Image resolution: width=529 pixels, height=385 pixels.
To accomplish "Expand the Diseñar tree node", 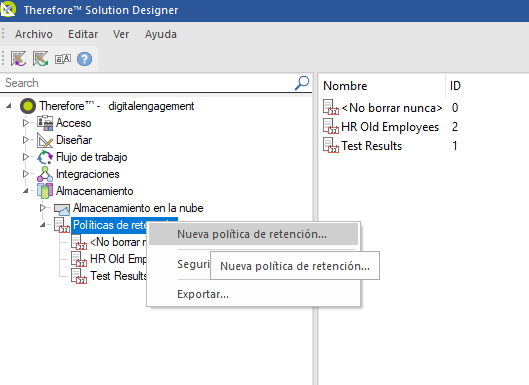I will 26,140.
